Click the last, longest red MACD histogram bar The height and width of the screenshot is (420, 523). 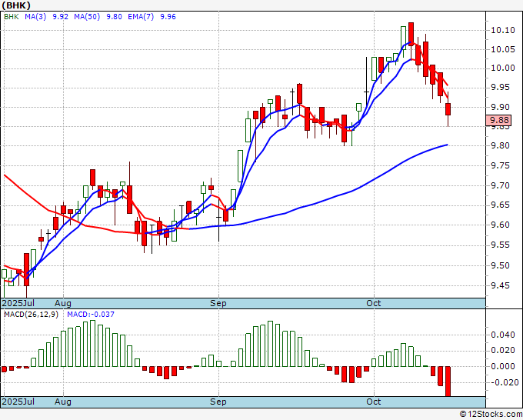point(448,382)
